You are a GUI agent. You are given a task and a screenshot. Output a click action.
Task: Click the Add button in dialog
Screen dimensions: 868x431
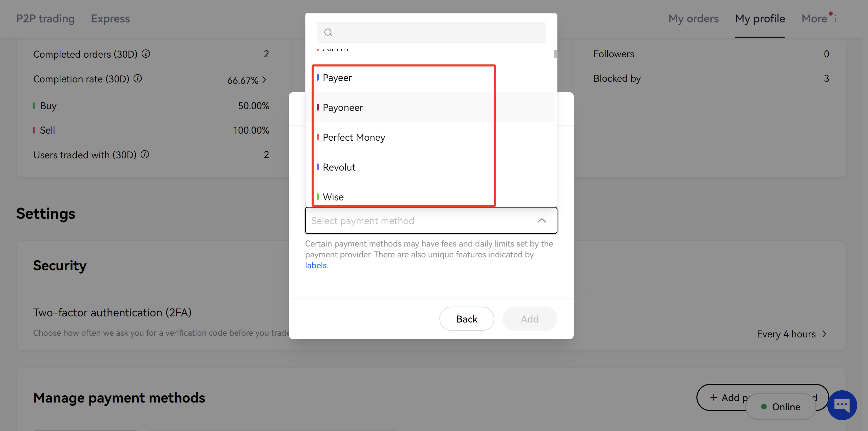[x=530, y=319]
